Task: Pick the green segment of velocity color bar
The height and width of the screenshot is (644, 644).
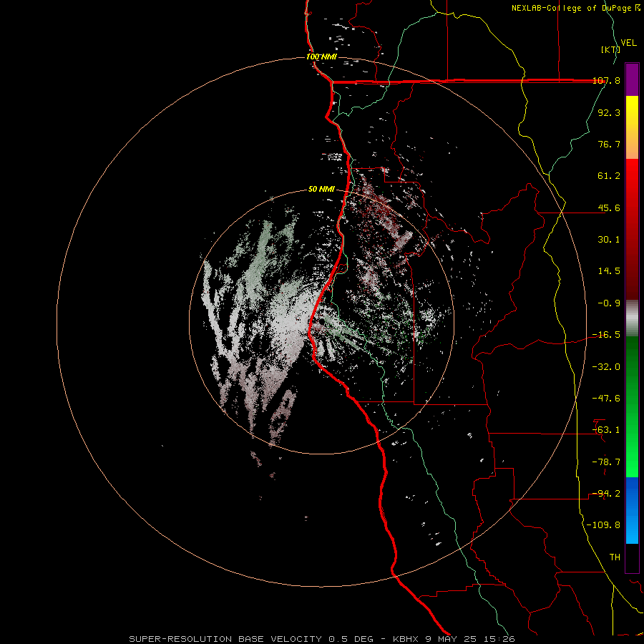Action: tap(632, 406)
